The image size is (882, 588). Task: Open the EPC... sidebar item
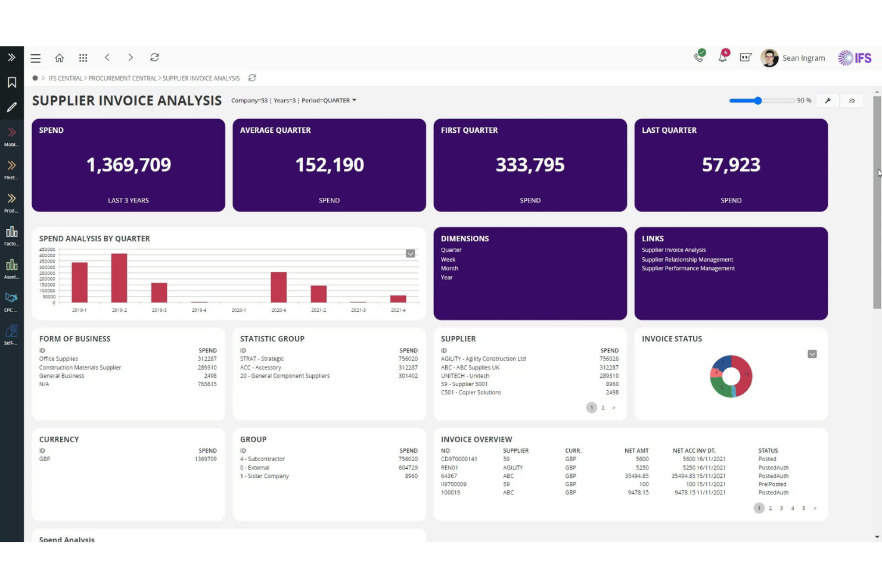click(11, 301)
